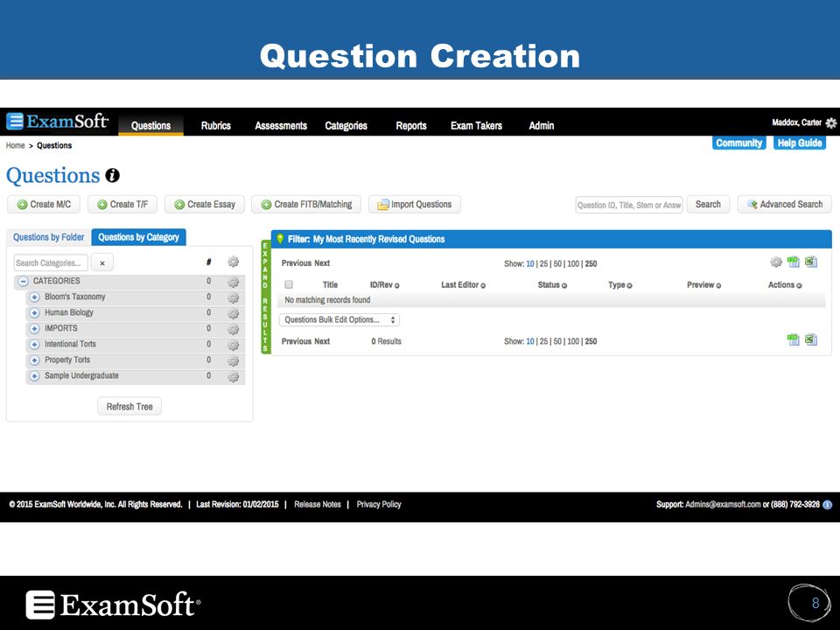Open the Reports menu
The image size is (840, 630).
point(411,125)
